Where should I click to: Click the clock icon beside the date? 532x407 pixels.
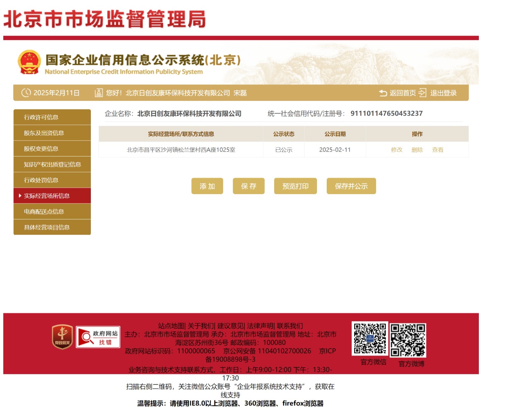(26, 93)
